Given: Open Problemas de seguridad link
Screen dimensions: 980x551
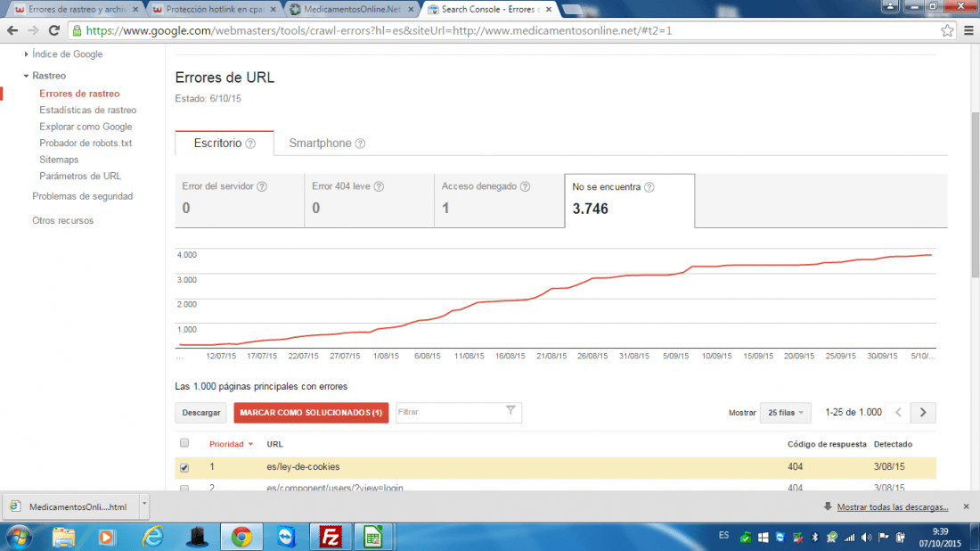Looking at the screenshot, I should (83, 196).
